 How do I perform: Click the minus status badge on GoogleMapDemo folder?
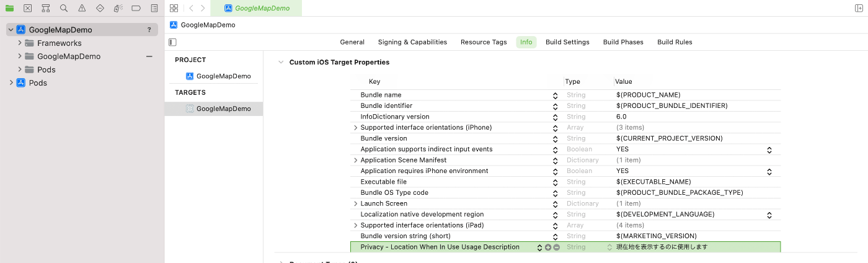click(149, 56)
